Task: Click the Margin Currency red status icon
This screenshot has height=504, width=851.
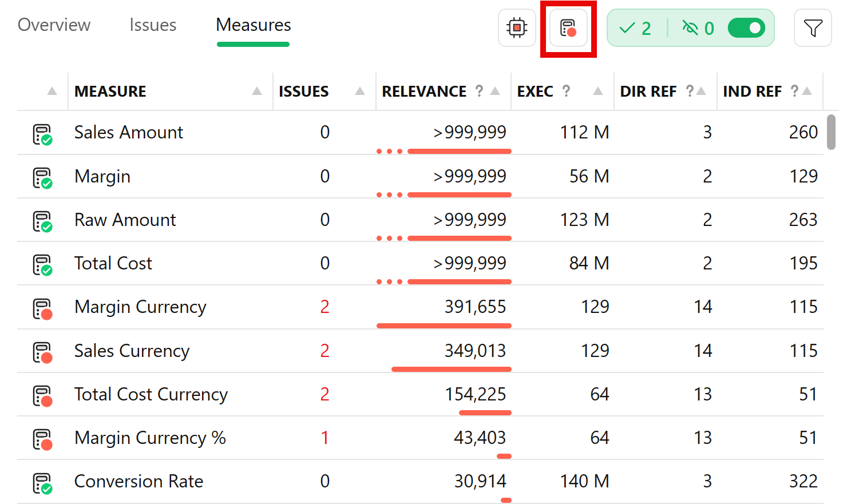Action: click(x=42, y=309)
